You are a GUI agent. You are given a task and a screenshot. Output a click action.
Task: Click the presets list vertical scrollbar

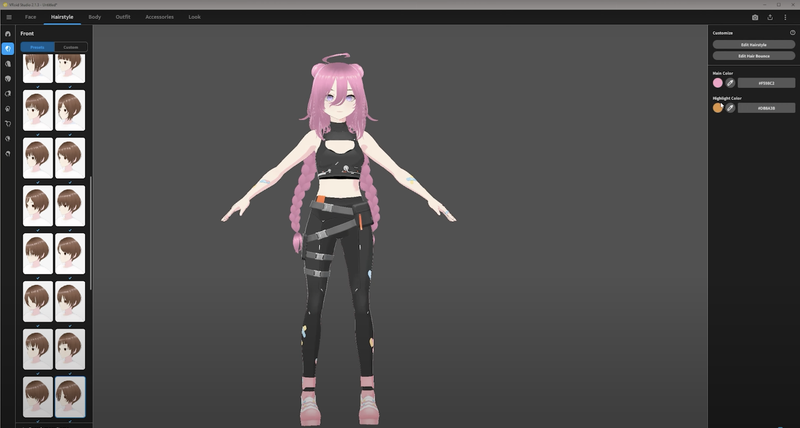point(91,233)
